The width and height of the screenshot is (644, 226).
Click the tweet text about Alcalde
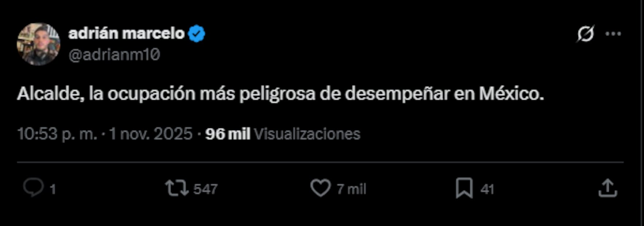click(x=280, y=94)
